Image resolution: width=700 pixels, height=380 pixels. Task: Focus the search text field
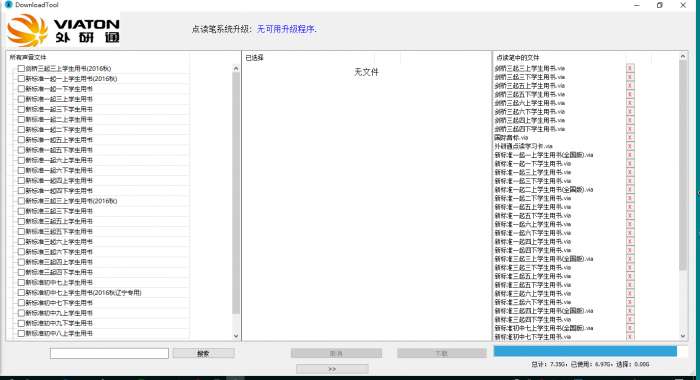coord(109,353)
